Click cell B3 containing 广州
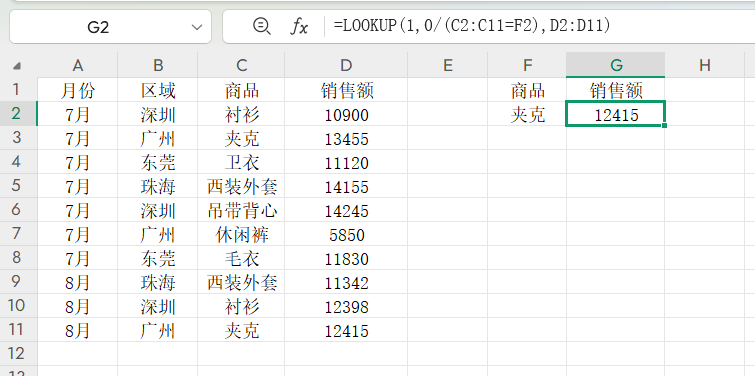The width and height of the screenshot is (755, 376). tap(157, 139)
